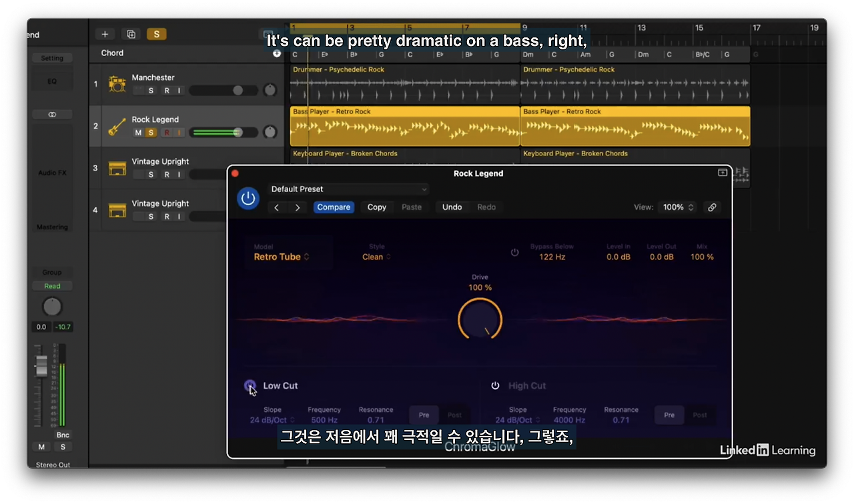Click the channel strip EQ slot
The height and width of the screenshot is (504, 854).
click(52, 81)
